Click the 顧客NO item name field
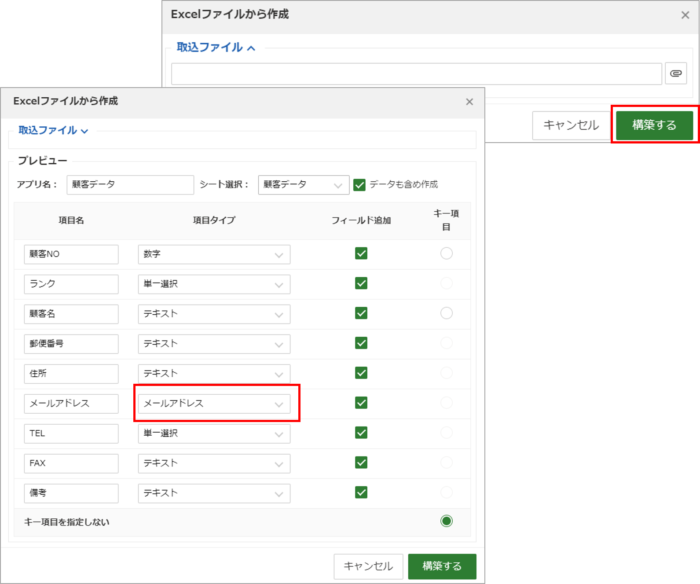 click(71, 254)
